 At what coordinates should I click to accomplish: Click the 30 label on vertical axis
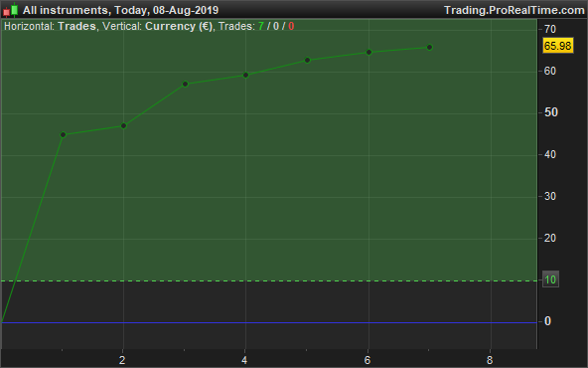pos(549,196)
